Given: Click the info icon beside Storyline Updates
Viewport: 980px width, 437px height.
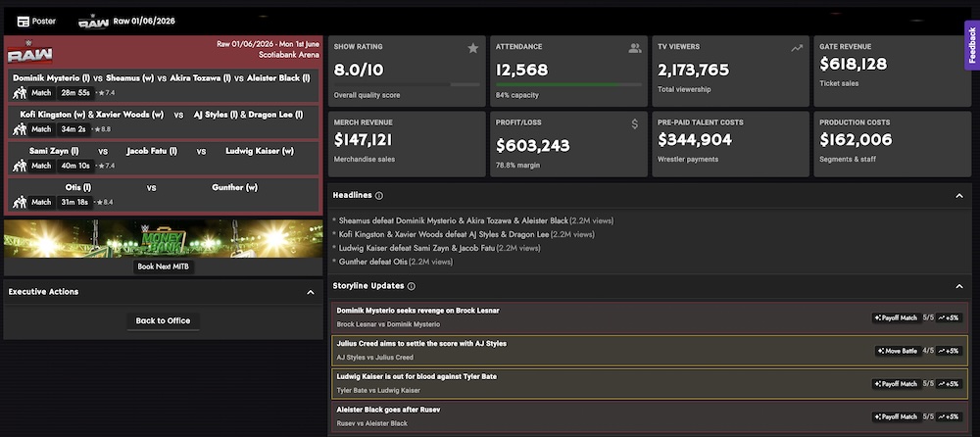Looking at the screenshot, I should coord(412,286).
